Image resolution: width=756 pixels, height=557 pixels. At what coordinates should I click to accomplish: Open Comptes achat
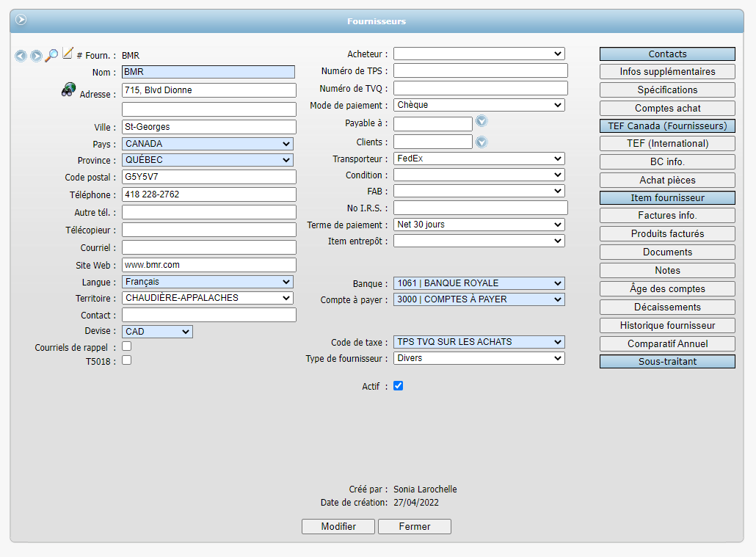pyautogui.click(x=667, y=109)
